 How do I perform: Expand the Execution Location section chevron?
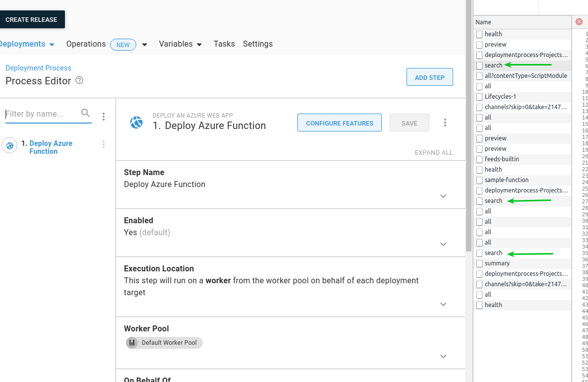tap(443, 304)
